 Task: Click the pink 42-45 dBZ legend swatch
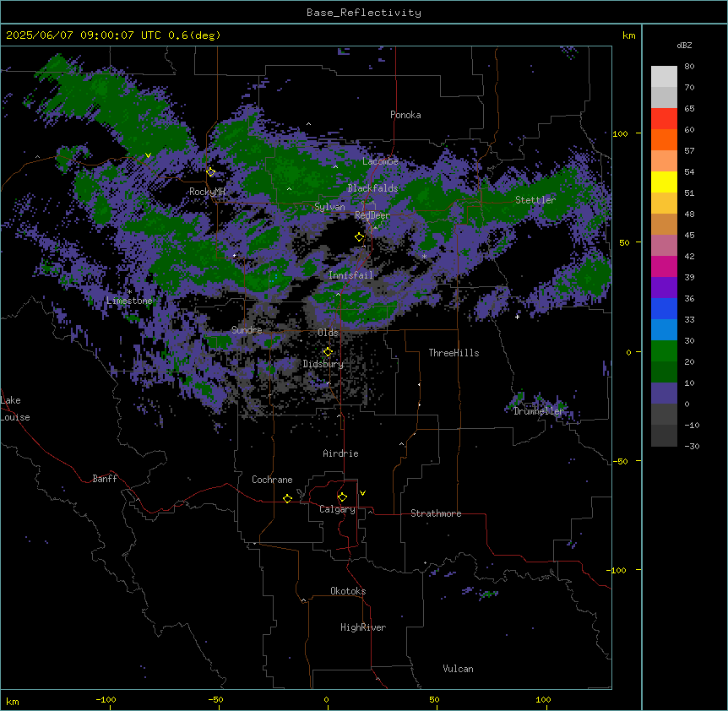coord(664,246)
